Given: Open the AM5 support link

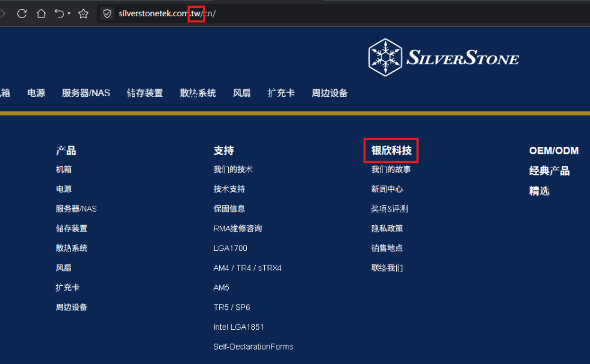Looking at the screenshot, I should click(x=222, y=288).
